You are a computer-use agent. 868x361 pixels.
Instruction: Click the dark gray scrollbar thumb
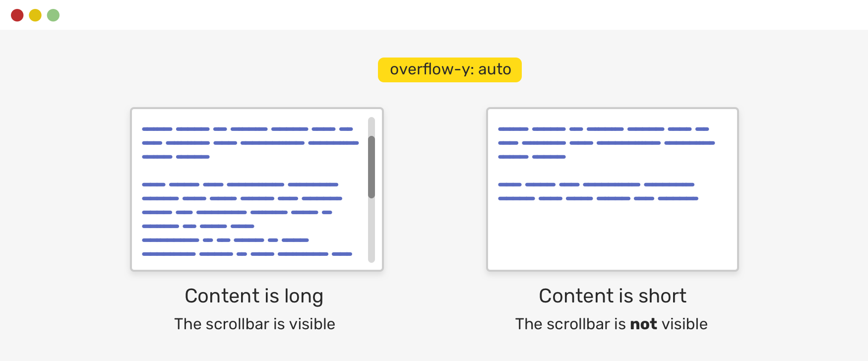tap(372, 167)
